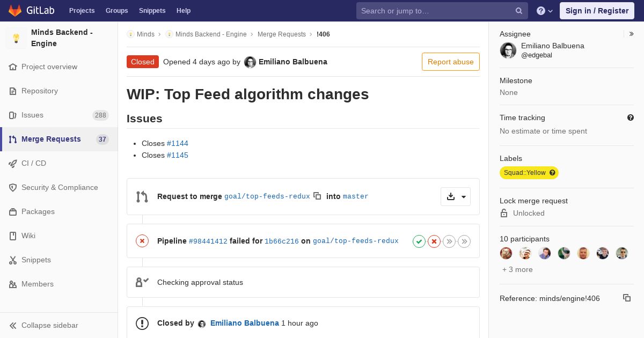Screen dimensions: 644x338
Task: Click the GitLab fox logo
Action: pos(15,10)
